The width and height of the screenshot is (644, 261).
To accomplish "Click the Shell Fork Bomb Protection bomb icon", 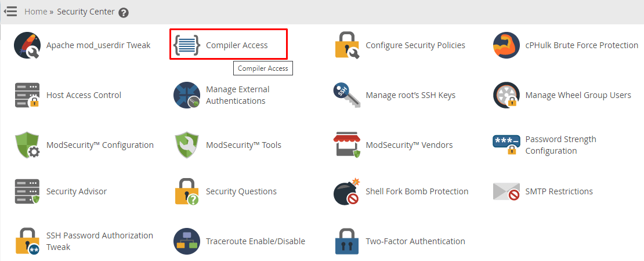I will 346,191.
